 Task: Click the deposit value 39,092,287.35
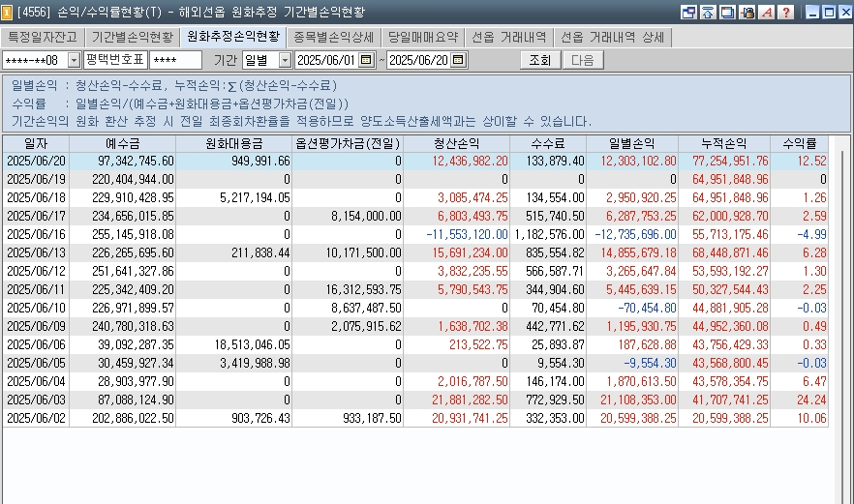coord(136,345)
